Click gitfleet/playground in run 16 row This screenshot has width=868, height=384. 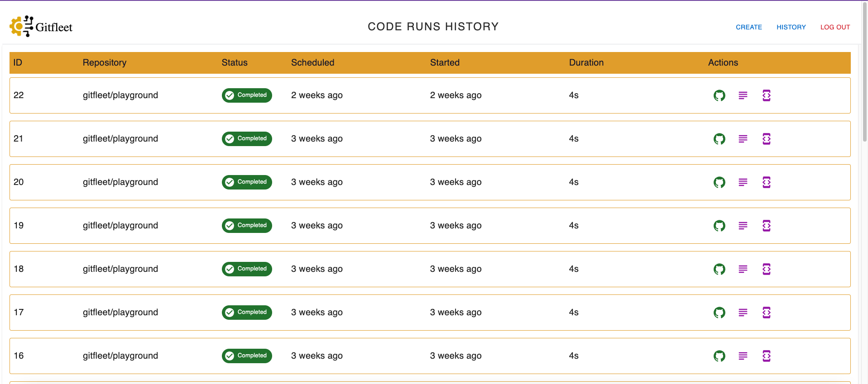pos(120,356)
